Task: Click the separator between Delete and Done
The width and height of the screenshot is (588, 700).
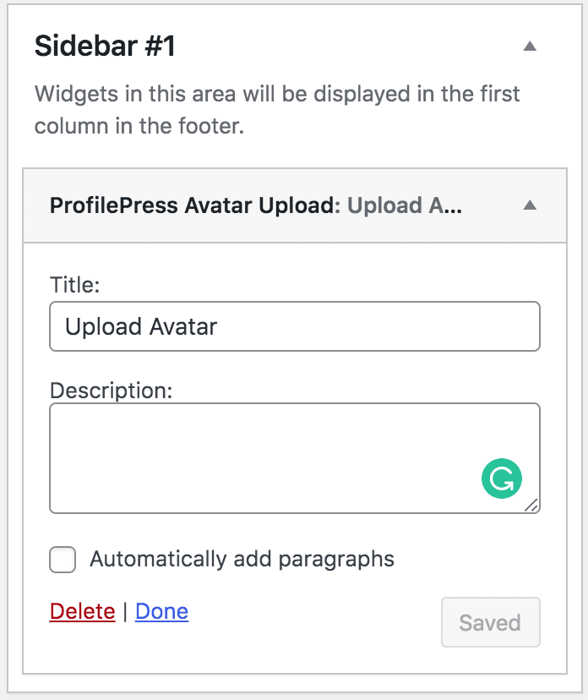Action: point(125,611)
